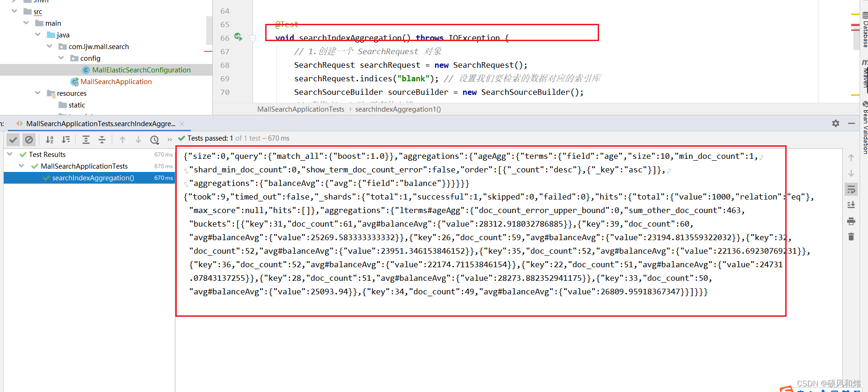Place cursor on SearchSourceBuilder line 70
Viewport: 868px width, 392px height.
coord(439,92)
